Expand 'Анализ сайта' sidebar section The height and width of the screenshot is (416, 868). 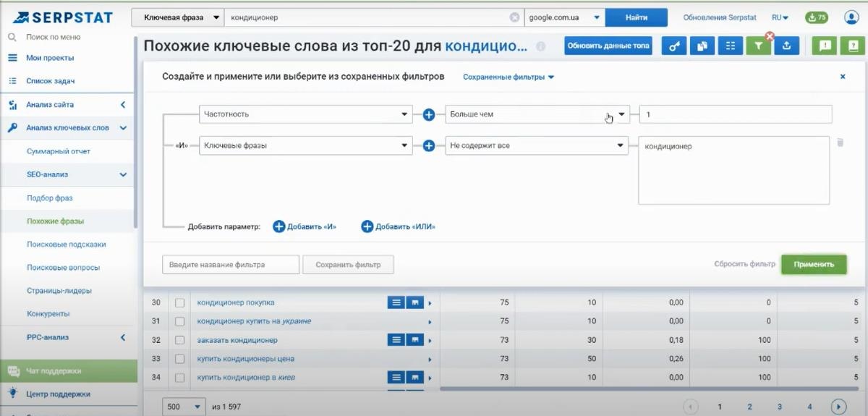point(123,105)
